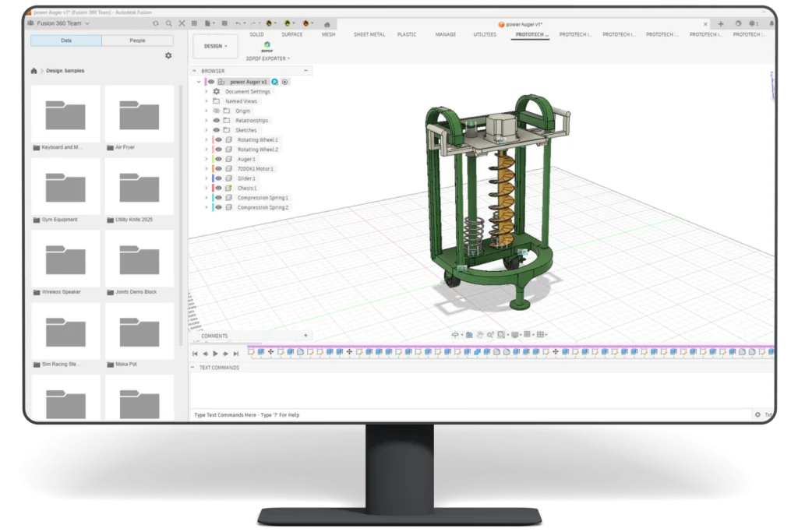Click the Play button on the timeline
798x532 pixels.
(x=215, y=354)
